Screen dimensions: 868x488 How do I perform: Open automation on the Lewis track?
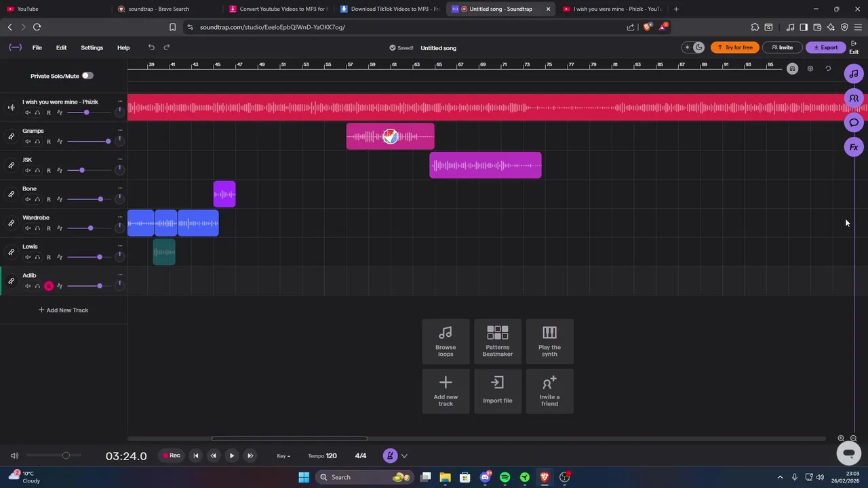click(60, 257)
